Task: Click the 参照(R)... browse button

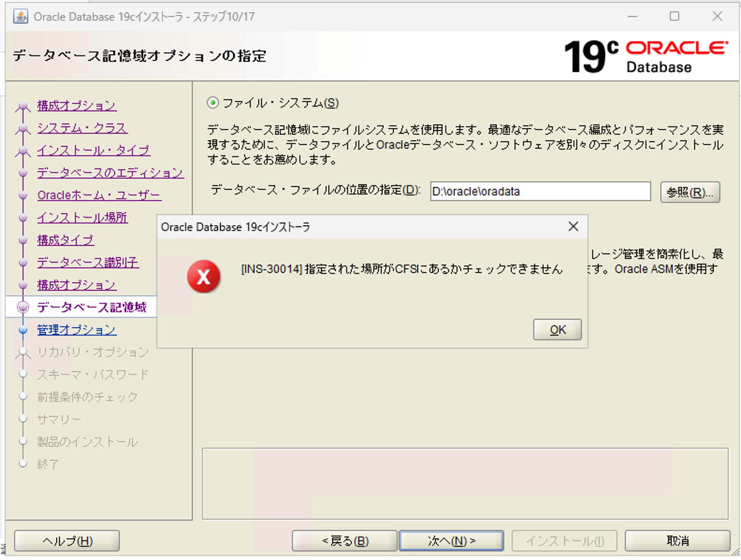Action: (690, 192)
